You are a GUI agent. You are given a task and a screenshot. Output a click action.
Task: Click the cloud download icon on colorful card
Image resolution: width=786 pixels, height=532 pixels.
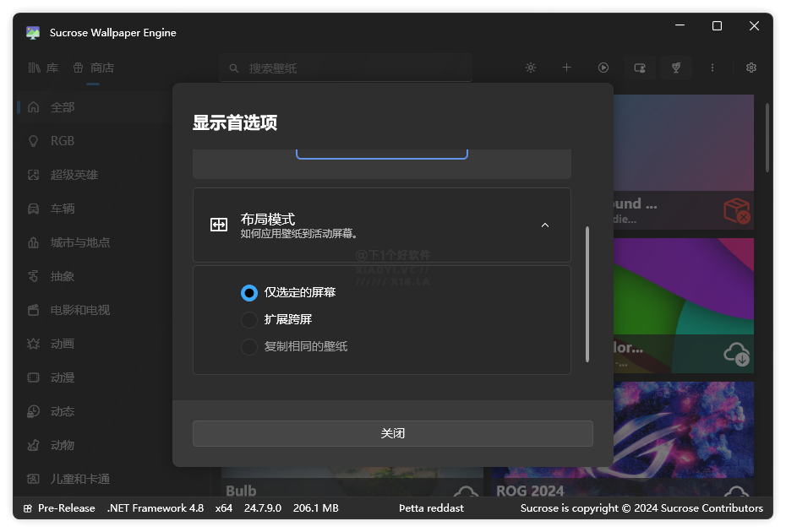736,354
